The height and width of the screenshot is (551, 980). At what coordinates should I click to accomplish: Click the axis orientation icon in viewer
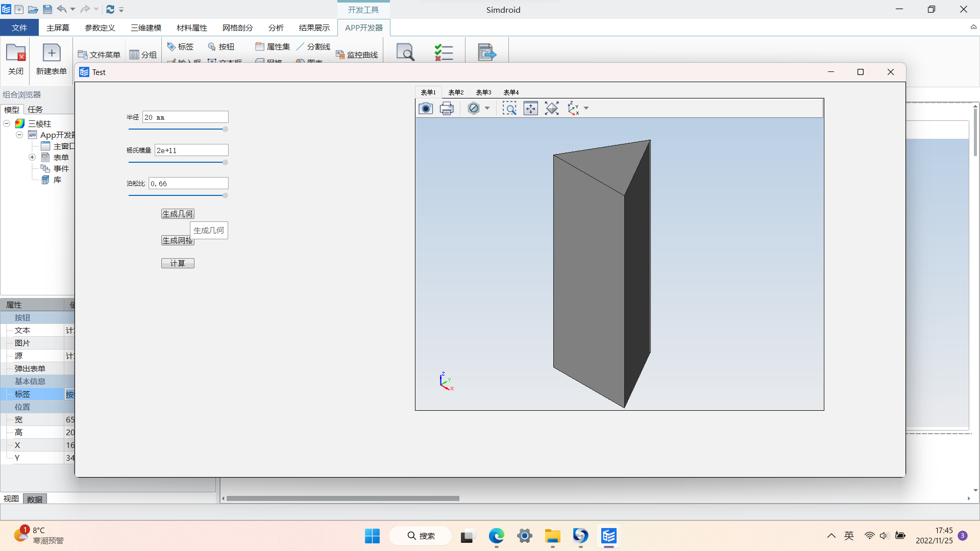coord(573,108)
